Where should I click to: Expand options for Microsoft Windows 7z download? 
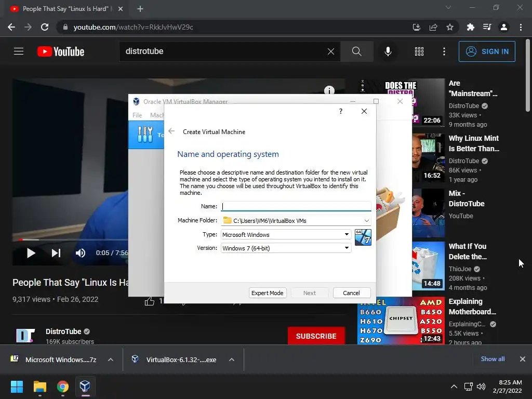click(x=111, y=360)
